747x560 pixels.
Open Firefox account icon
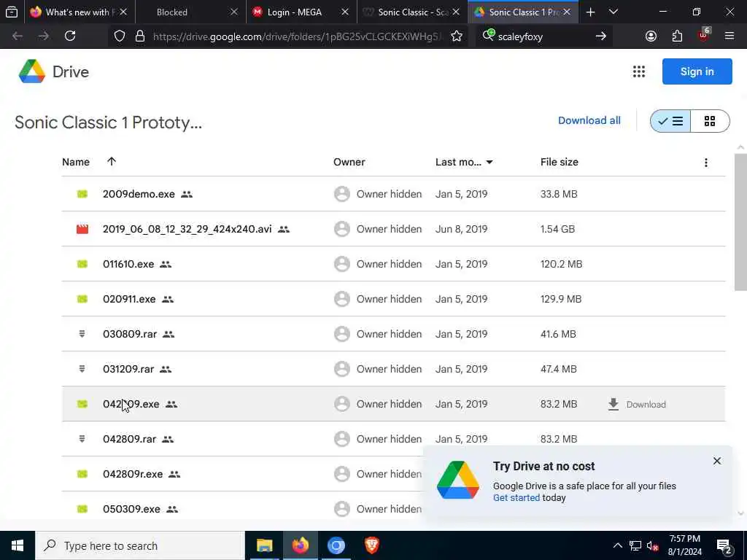(651, 36)
